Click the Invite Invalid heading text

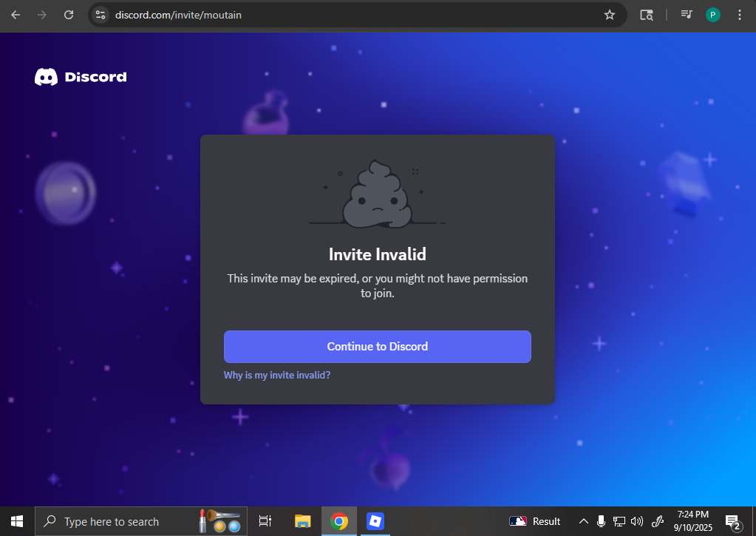click(378, 254)
